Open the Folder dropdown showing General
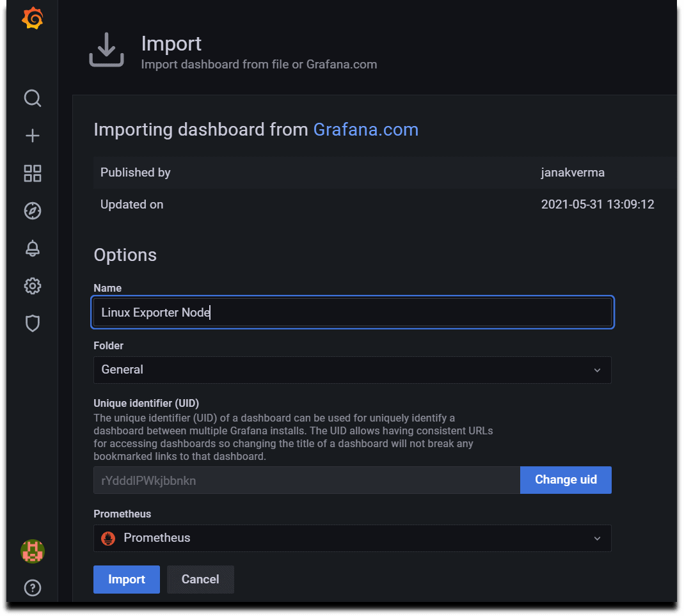684x616 pixels. [x=352, y=370]
